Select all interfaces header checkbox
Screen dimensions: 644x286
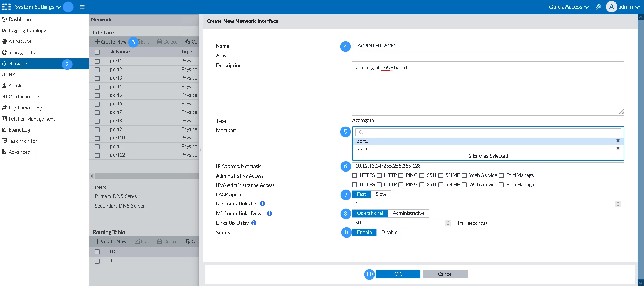[97, 52]
